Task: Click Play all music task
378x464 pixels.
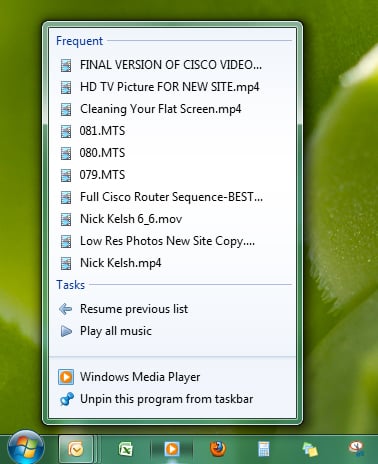Action: point(172,331)
